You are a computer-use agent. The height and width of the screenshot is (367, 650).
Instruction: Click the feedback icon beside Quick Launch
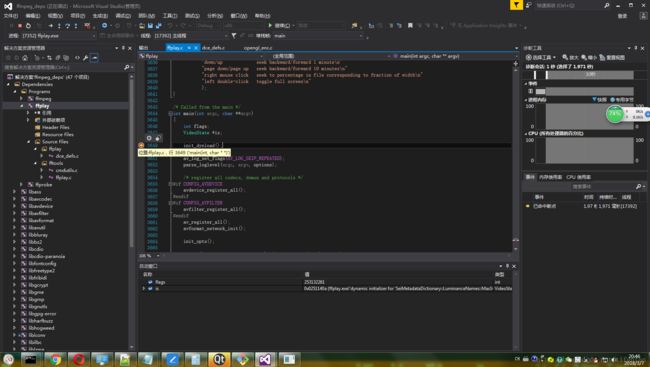[529, 5]
